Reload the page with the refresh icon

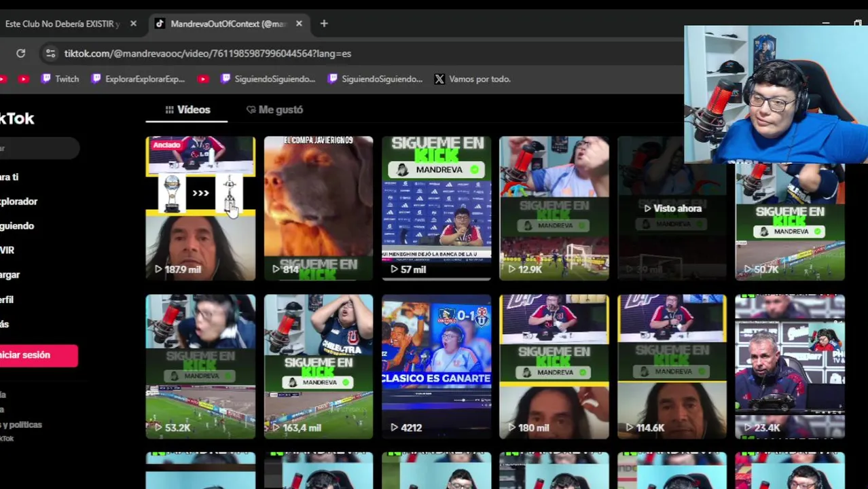[20, 53]
